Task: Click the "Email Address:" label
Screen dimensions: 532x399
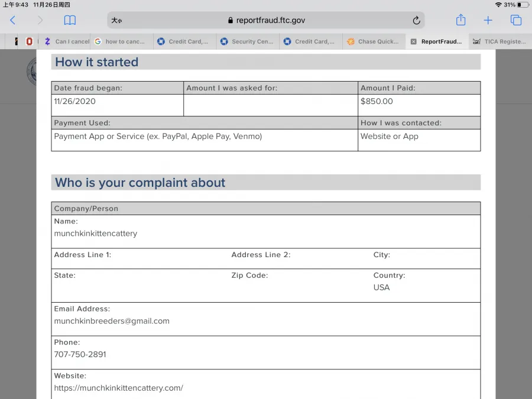Action: click(x=82, y=309)
